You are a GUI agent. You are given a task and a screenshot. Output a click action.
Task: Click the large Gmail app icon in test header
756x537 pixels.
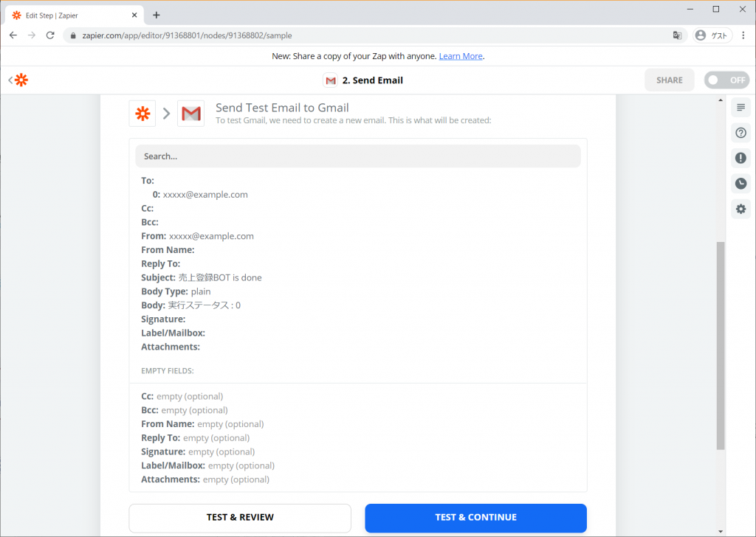(191, 114)
